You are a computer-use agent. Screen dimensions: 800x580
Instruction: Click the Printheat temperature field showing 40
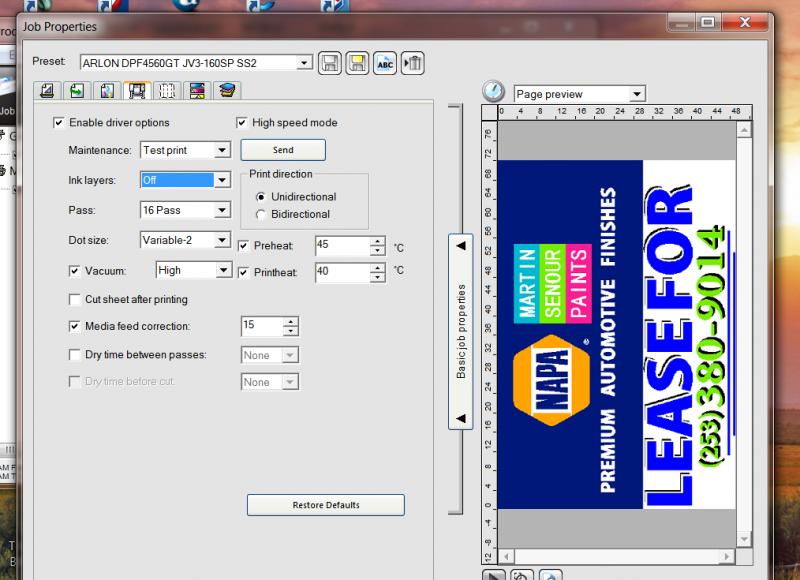tap(343, 272)
